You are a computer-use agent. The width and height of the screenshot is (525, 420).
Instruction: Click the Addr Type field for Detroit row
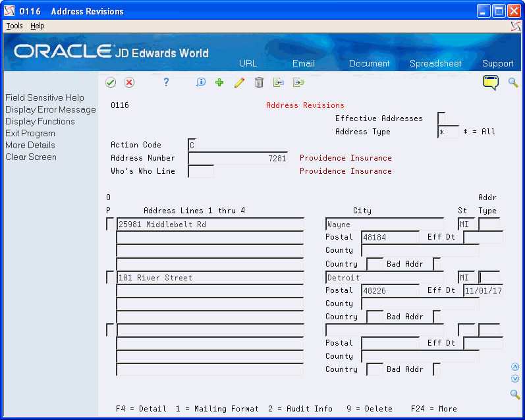[x=489, y=277]
